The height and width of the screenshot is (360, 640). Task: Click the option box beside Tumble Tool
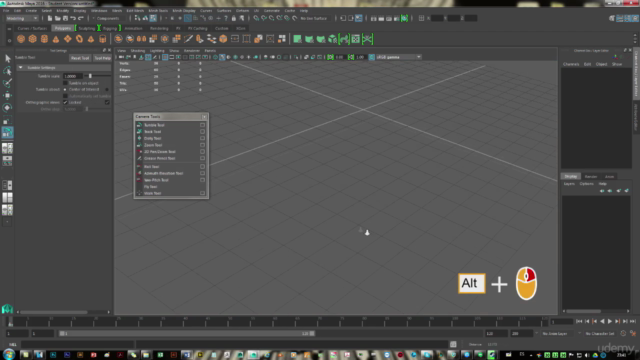click(202, 125)
